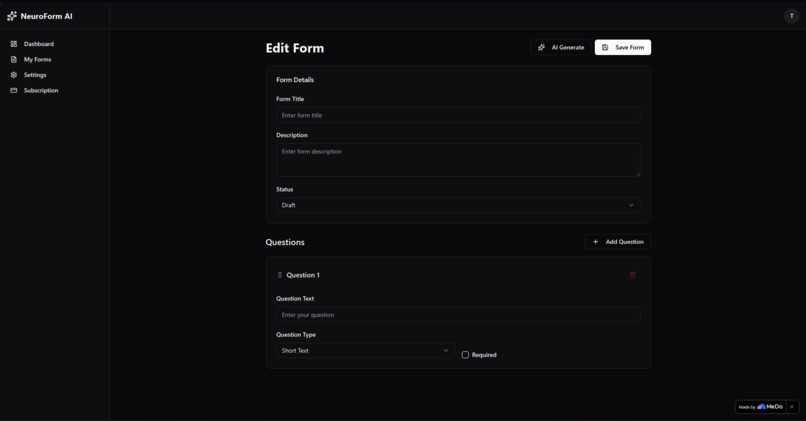Click the Question 1 label
The width and height of the screenshot is (806, 421).
tap(303, 275)
